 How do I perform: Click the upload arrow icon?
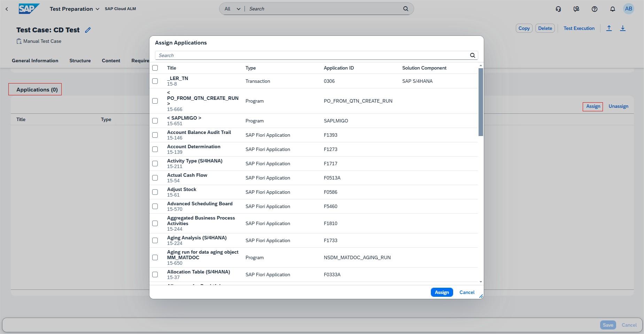point(609,29)
